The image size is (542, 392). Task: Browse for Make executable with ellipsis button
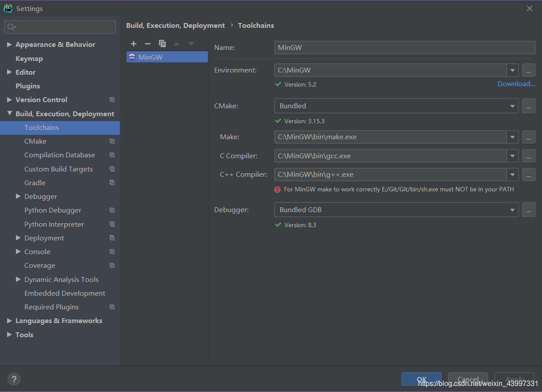(x=529, y=137)
